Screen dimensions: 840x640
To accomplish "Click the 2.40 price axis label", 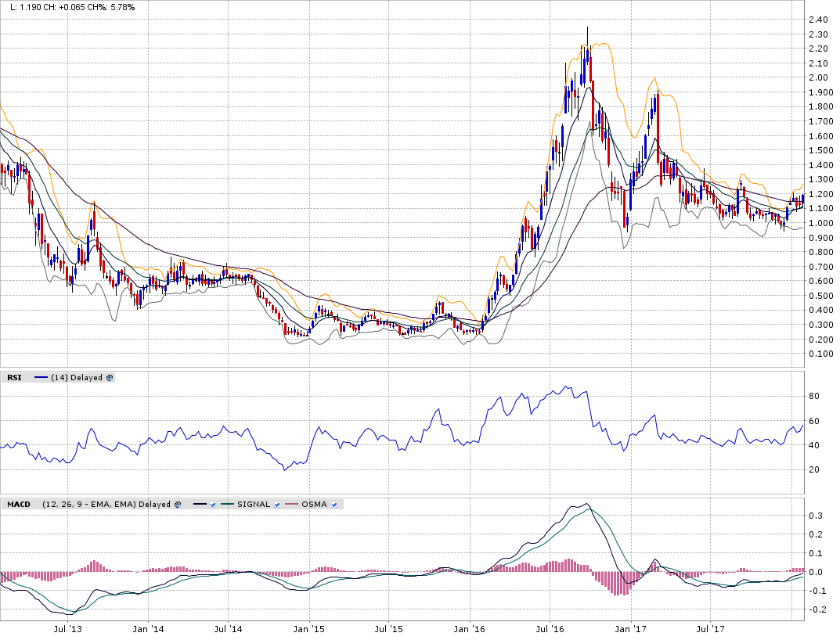I will 819,20.
